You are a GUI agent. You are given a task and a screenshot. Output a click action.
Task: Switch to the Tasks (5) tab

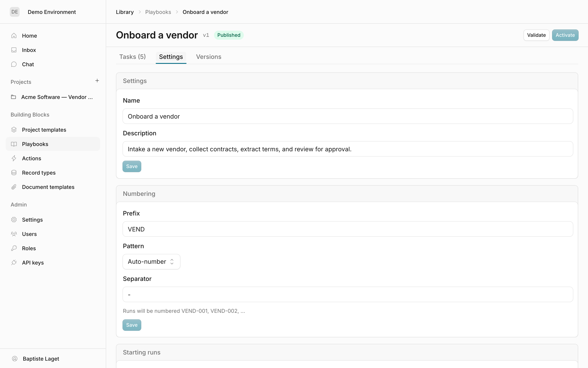133,57
